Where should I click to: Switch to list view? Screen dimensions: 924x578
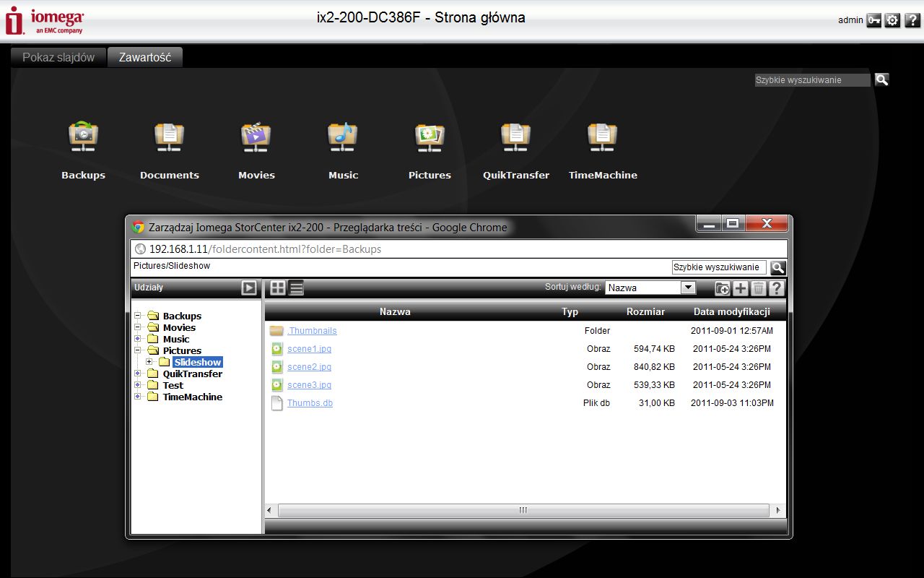point(296,288)
